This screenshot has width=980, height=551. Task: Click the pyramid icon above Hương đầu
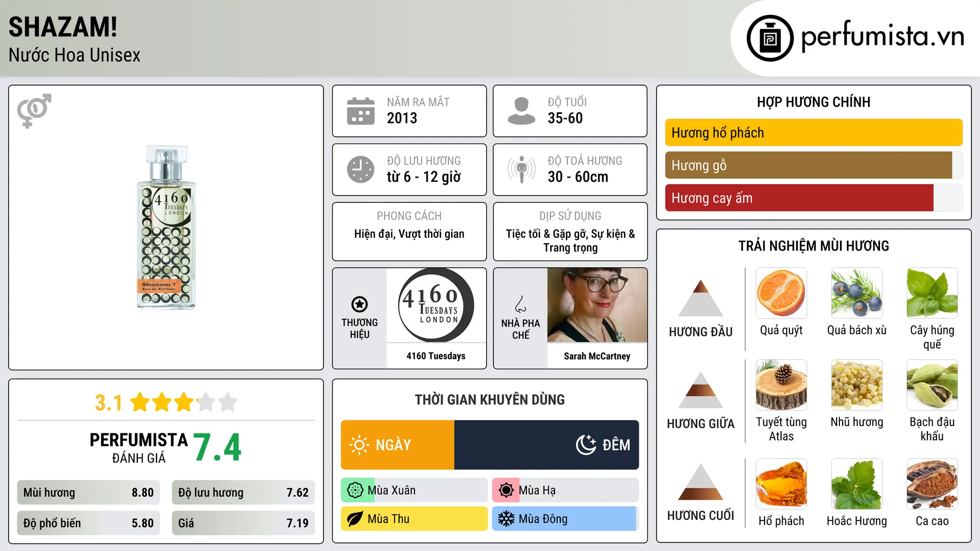701,298
